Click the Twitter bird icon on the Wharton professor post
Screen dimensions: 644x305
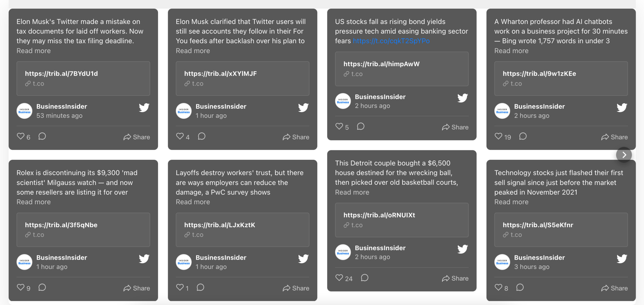(x=622, y=107)
